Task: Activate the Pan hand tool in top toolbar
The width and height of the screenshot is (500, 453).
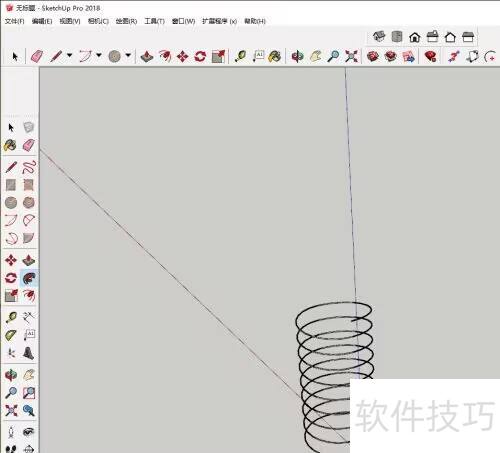Action: click(x=315, y=56)
